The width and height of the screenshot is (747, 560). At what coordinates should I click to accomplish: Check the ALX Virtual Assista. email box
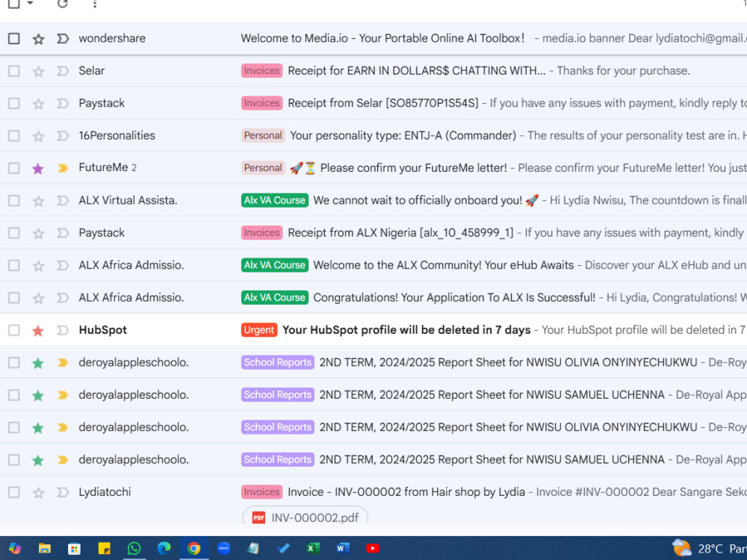pyautogui.click(x=13, y=200)
